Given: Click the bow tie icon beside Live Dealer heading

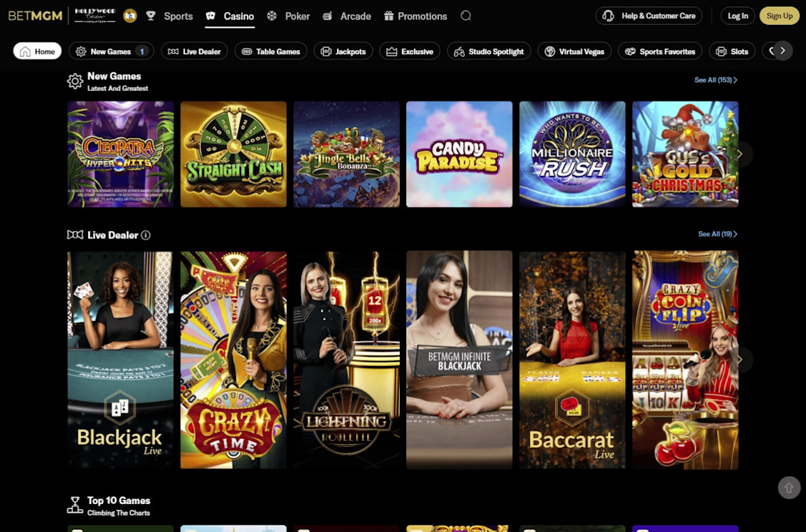Looking at the screenshot, I should tap(75, 235).
